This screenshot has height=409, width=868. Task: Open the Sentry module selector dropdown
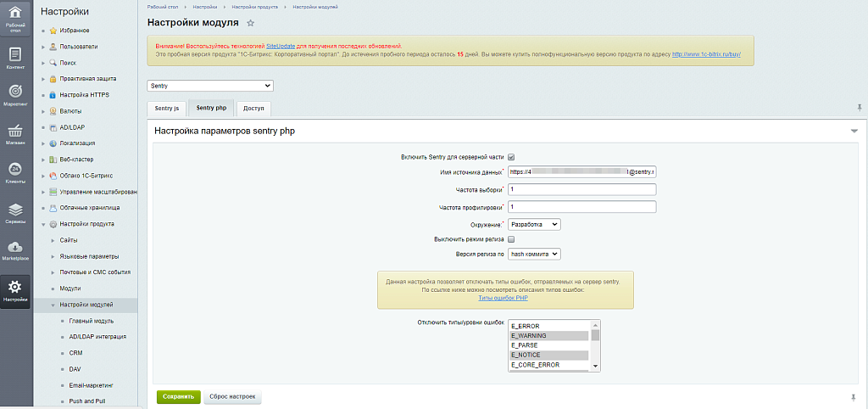pyautogui.click(x=210, y=86)
